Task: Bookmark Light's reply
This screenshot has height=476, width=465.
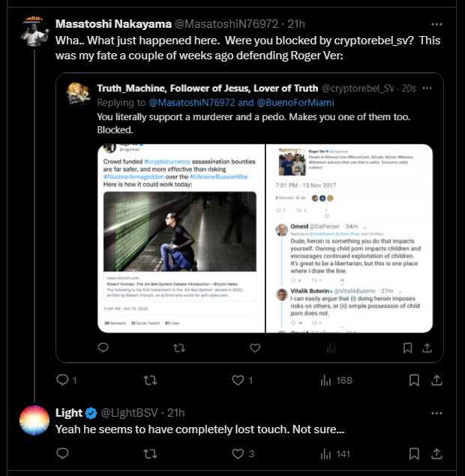Action: pos(414,453)
